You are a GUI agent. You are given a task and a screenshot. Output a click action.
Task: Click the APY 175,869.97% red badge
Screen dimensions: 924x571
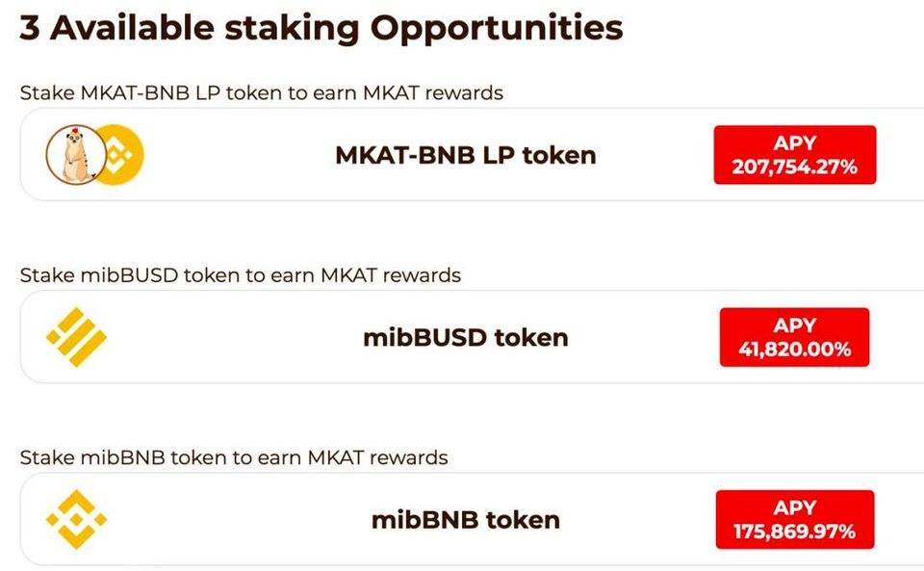point(795,519)
